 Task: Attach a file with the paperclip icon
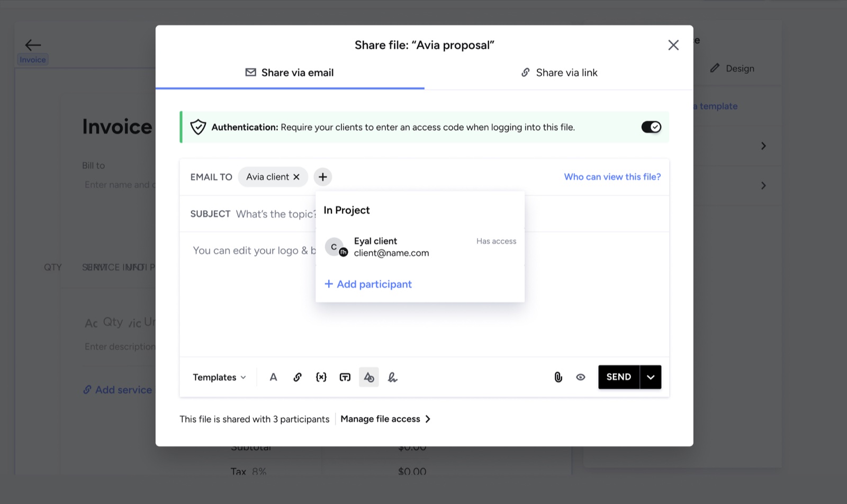point(558,377)
